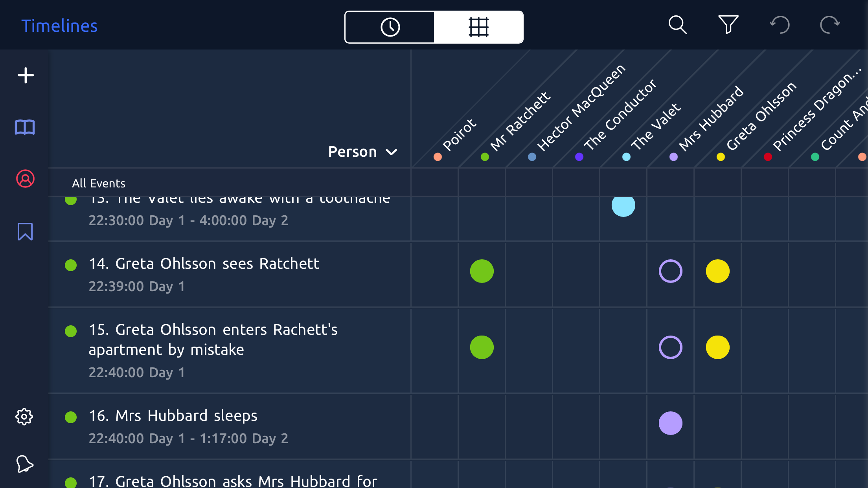Click Mrs Hubbard's purple circle for event 16
Screen dimensions: 868x488
pyautogui.click(x=670, y=423)
